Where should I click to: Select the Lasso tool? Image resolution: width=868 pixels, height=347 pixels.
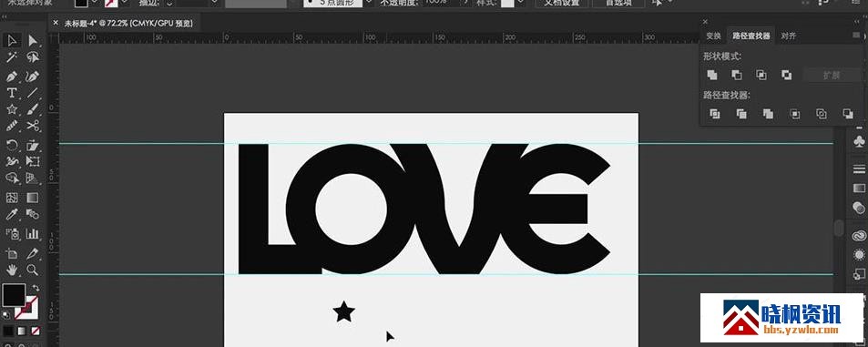tap(33, 57)
